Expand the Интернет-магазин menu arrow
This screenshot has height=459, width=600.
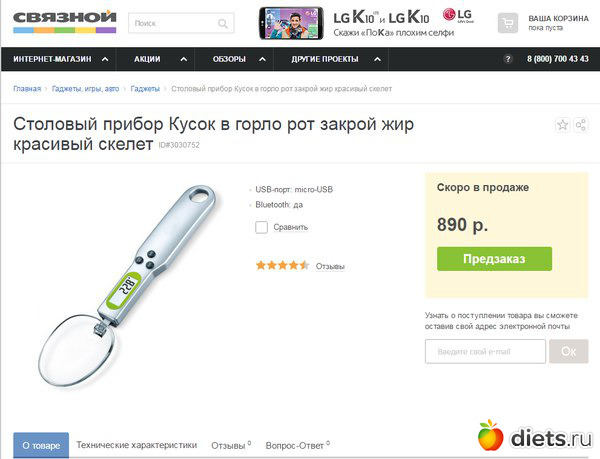pyautogui.click(x=105, y=59)
